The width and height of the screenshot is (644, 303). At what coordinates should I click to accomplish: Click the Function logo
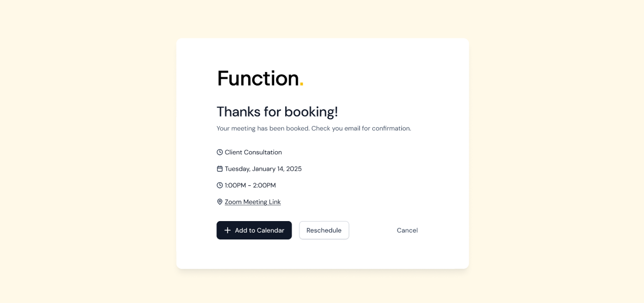point(260,78)
